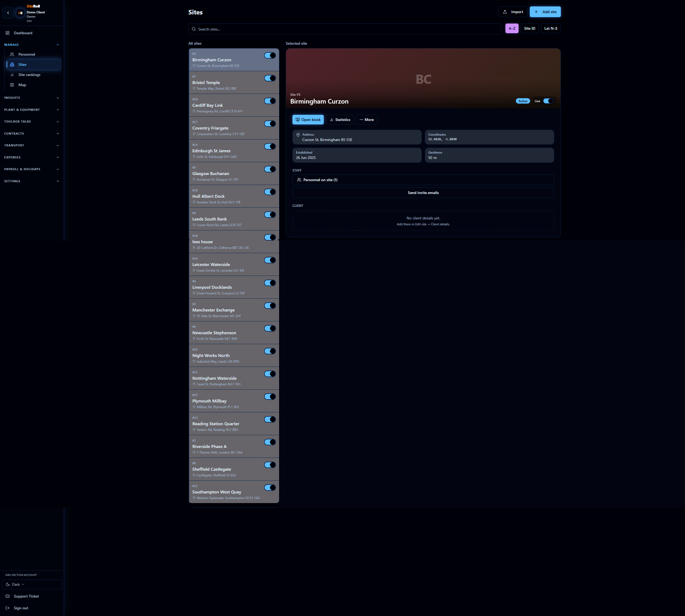This screenshot has height=616, width=685.
Task: Switch off the Live toggle for Birmingham Curzon
Action: pos(548,101)
